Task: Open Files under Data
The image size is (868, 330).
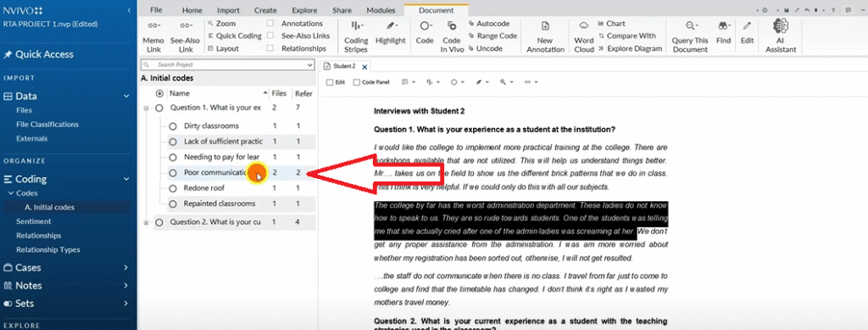Action: point(25,110)
